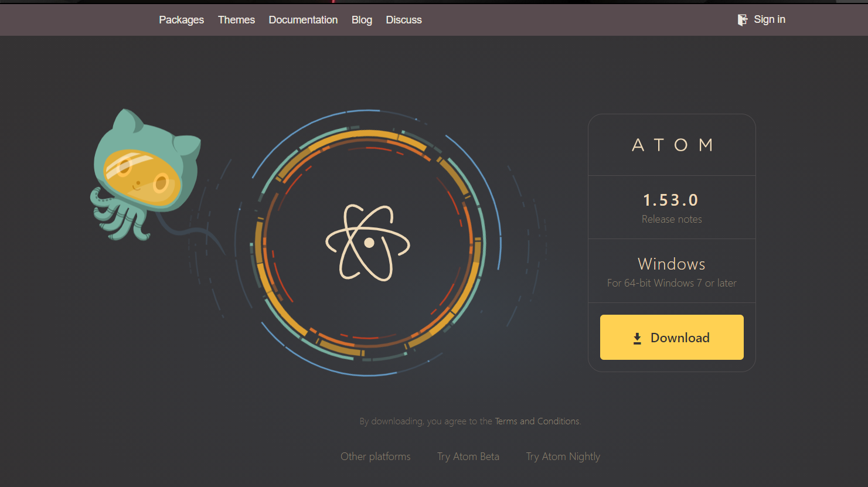Click the download arrow icon
Viewport: 868px width, 487px height.
(637, 338)
